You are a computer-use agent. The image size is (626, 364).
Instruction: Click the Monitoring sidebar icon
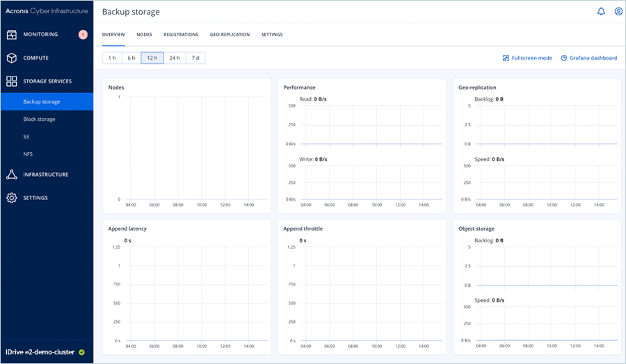point(11,35)
